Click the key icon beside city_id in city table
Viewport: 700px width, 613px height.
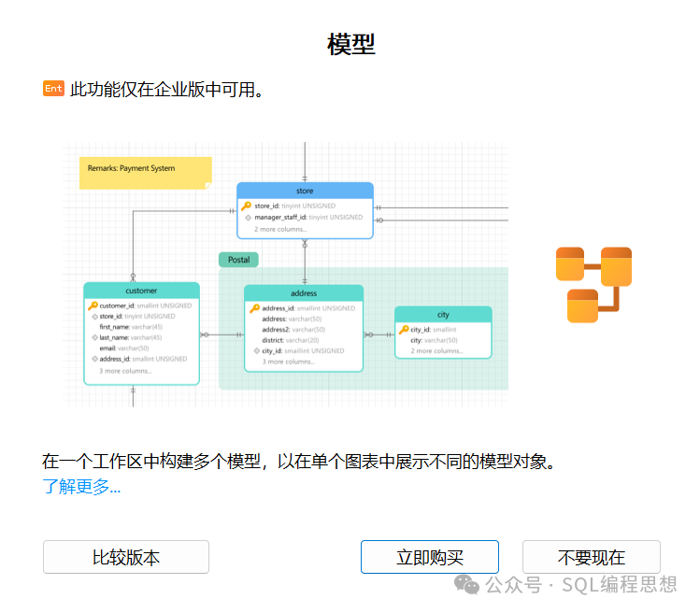click(x=404, y=330)
